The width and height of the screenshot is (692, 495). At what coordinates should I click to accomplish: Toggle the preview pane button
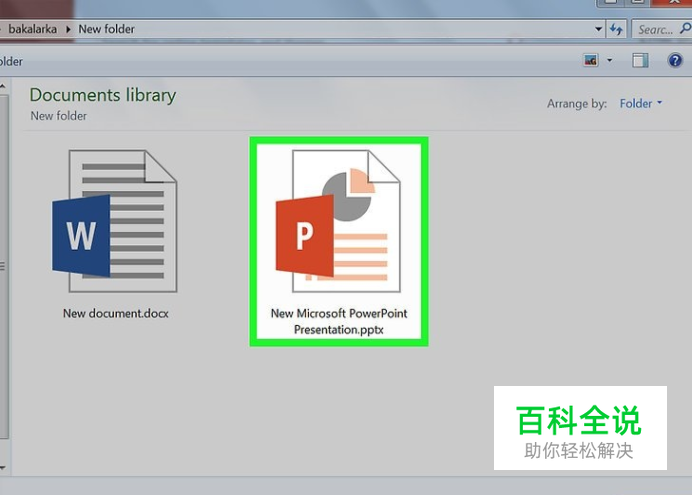click(x=640, y=60)
